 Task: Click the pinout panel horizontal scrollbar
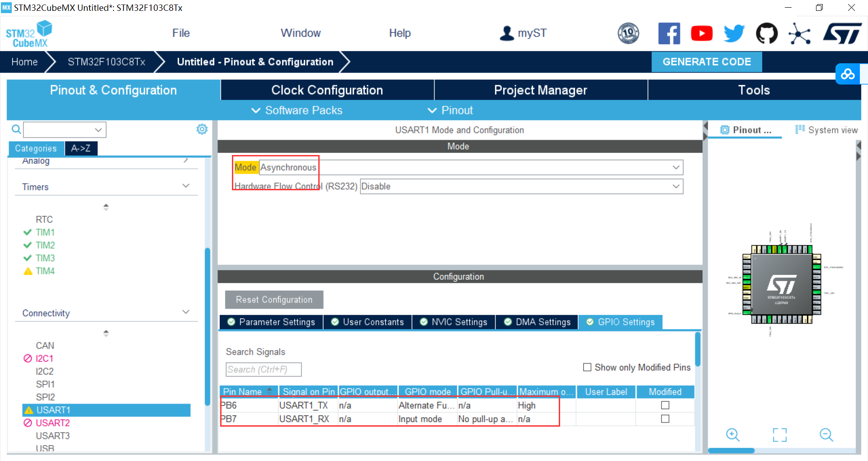(731, 451)
